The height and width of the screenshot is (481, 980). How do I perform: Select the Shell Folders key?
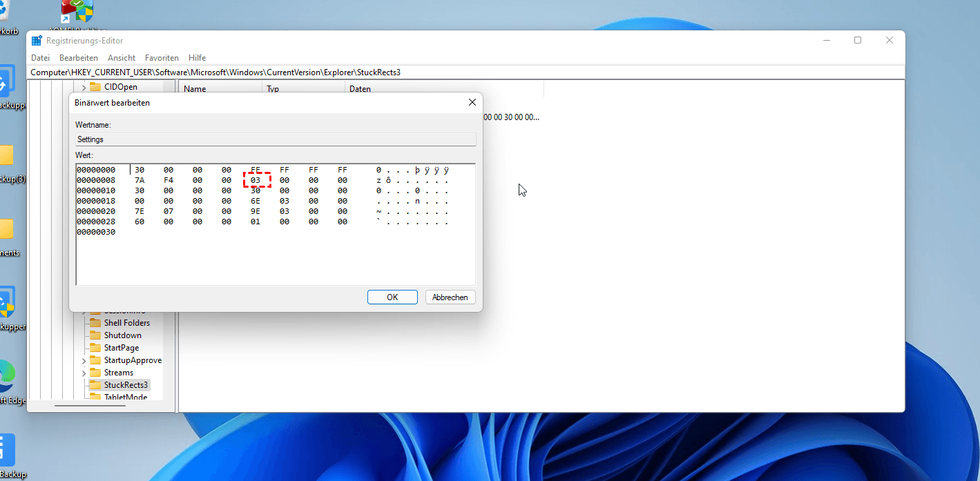point(127,323)
